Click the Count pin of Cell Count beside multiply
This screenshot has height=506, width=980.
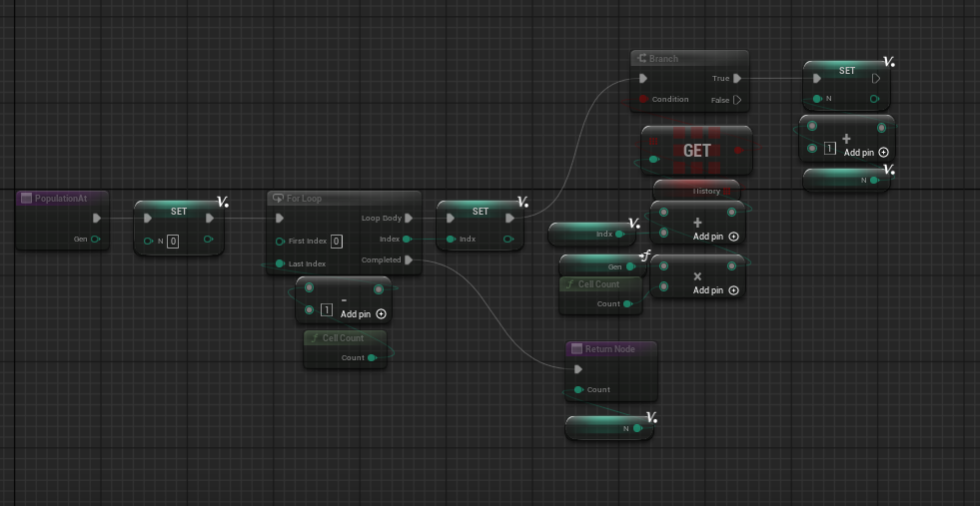[628, 303]
